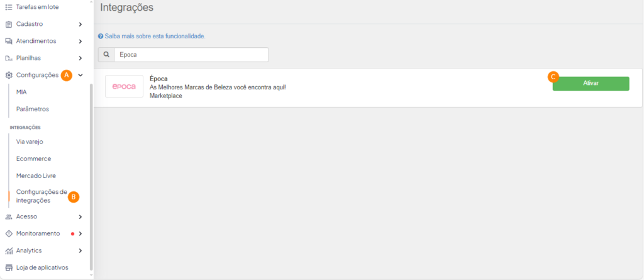
Task: Open the Ecommerce integration item
Action: (34, 159)
